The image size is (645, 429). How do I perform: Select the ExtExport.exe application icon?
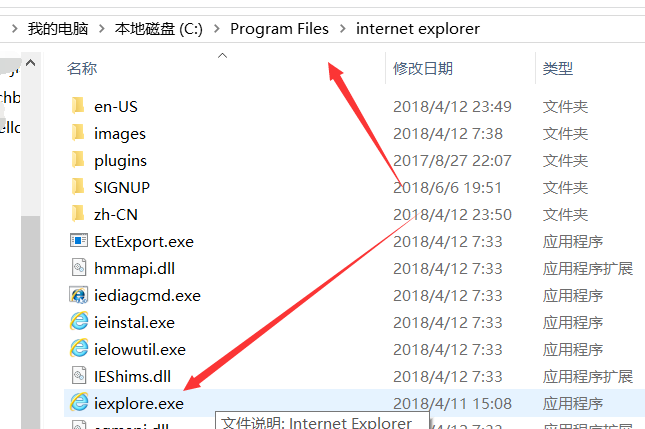pos(79,241)
